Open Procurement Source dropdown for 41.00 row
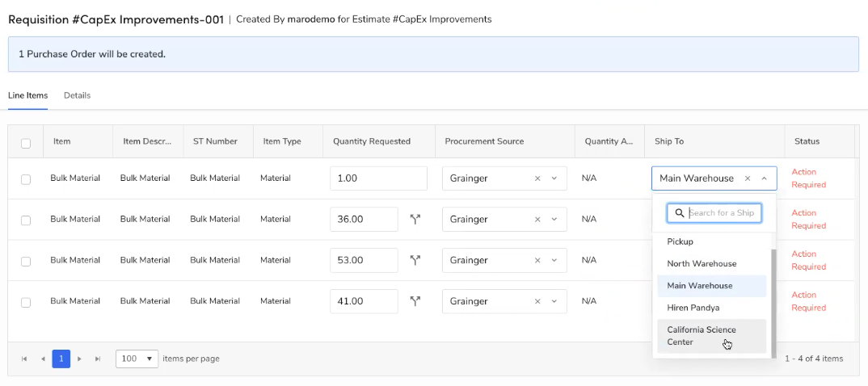The image size is (868, 386). (x=554, y=301)
